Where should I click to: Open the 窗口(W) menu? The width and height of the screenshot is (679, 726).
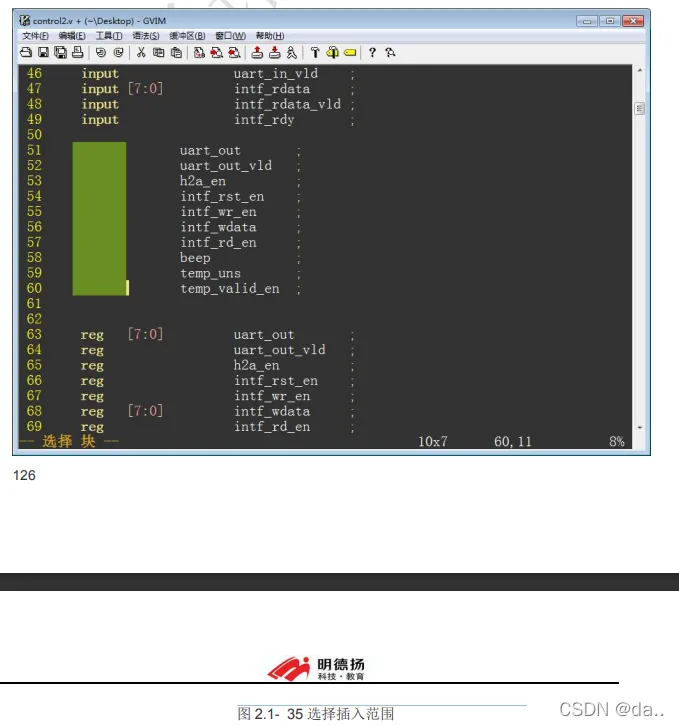pos(231,36)
